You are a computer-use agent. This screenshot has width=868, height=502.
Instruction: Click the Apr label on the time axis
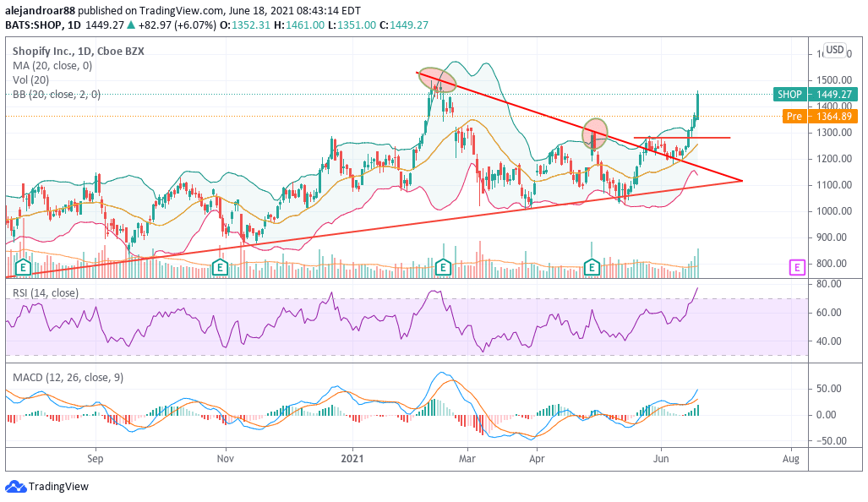(x=537, y=459)
